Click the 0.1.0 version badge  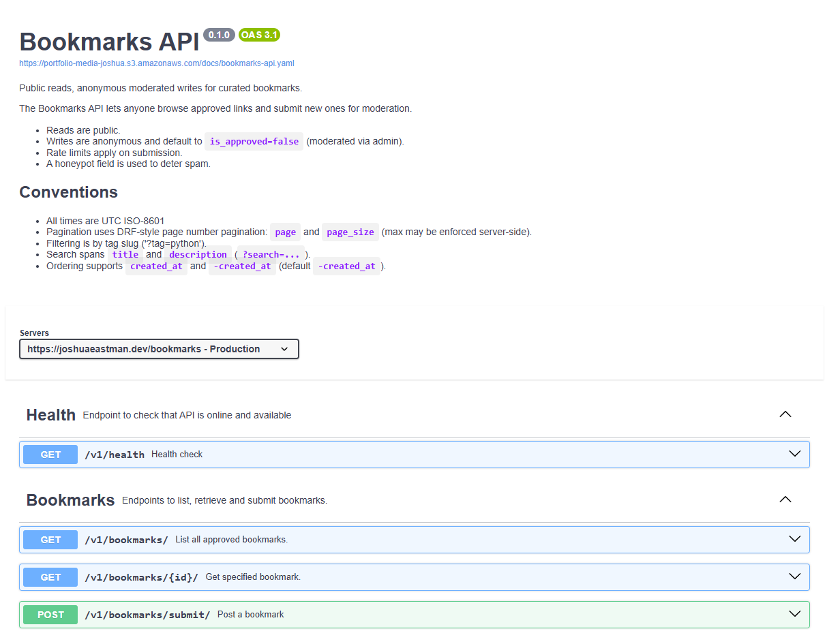tap(219, 35)
